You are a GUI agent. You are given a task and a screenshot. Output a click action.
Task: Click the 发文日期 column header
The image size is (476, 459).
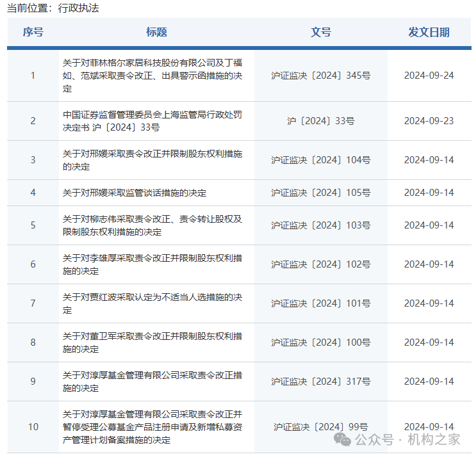429,32
